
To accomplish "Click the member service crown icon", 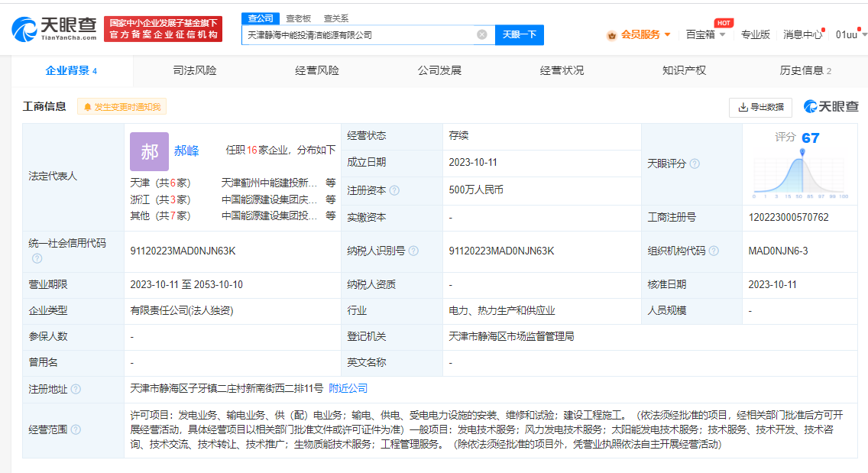I will (612, 35).
